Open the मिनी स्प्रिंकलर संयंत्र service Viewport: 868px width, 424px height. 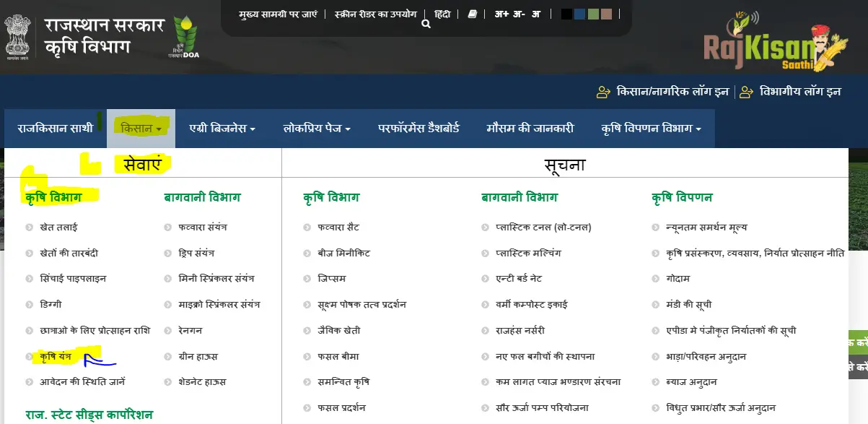(216, 279)
